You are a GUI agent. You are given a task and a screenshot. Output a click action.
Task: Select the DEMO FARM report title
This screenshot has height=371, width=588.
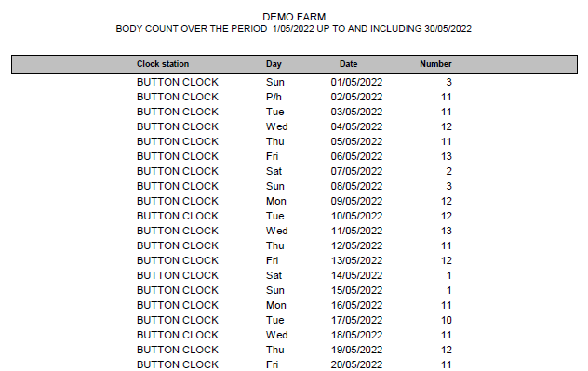(x=294, y=17)
